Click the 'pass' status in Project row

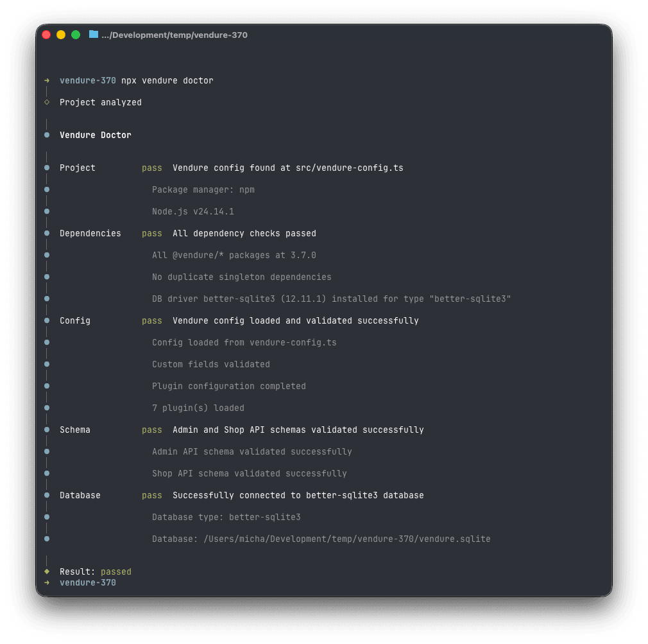click(151, 168)
